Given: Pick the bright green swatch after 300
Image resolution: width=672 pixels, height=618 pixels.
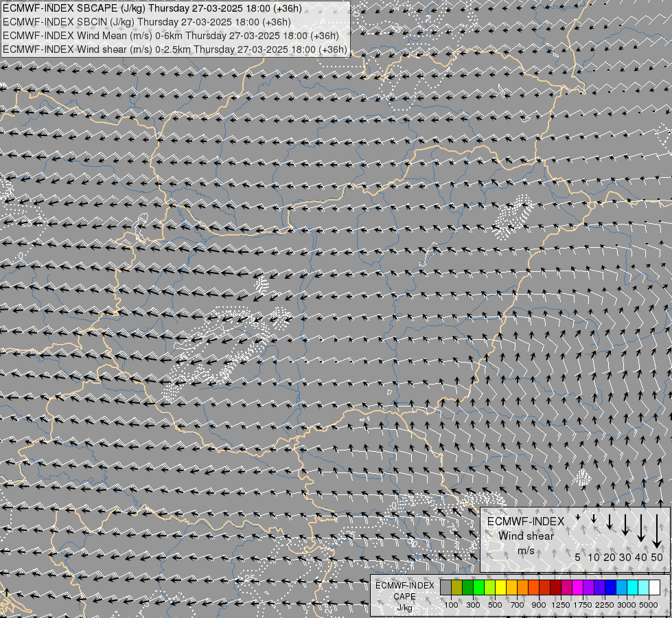Looking at the screenshot, I should coord(478,588).
